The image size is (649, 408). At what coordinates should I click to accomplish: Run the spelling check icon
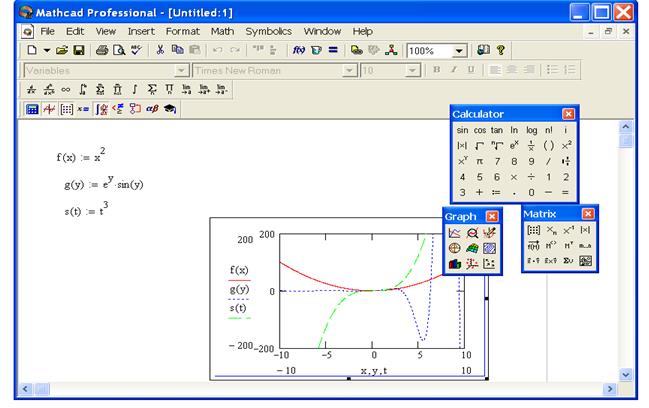point(136,50)
